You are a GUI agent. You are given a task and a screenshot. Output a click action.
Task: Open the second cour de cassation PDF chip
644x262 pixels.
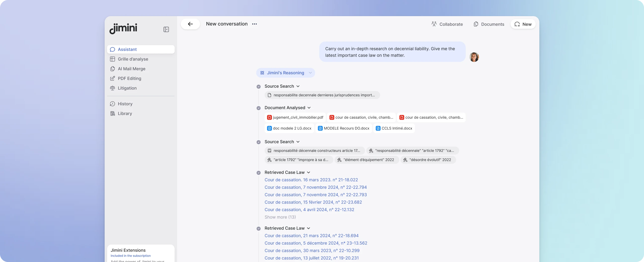coord(431,117)
